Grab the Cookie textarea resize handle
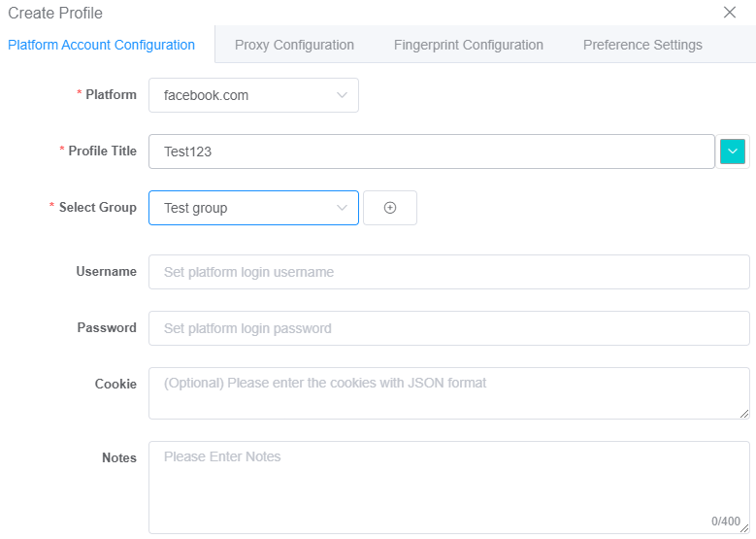Viewport: 756px width, 539px height. point(744,414)
